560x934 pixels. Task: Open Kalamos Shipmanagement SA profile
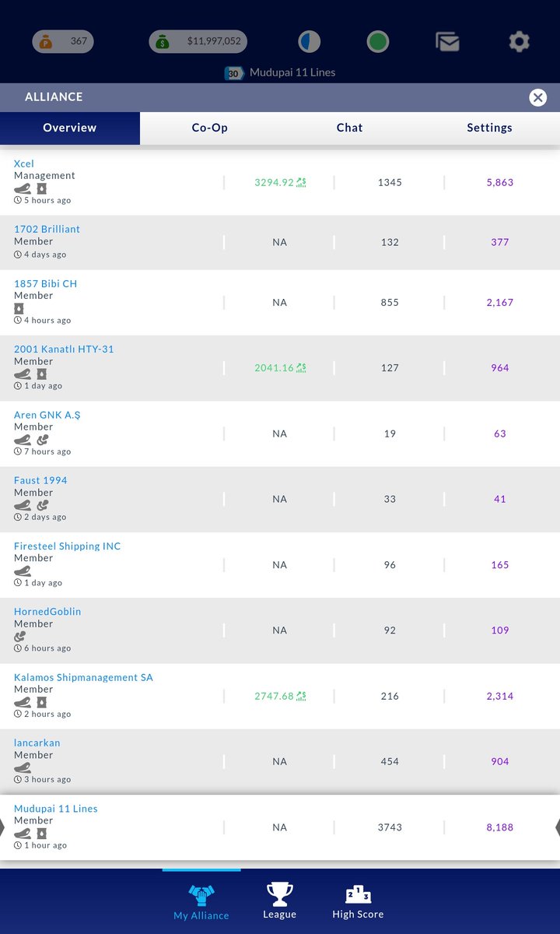pyautogui.click(x=83, y=677)
